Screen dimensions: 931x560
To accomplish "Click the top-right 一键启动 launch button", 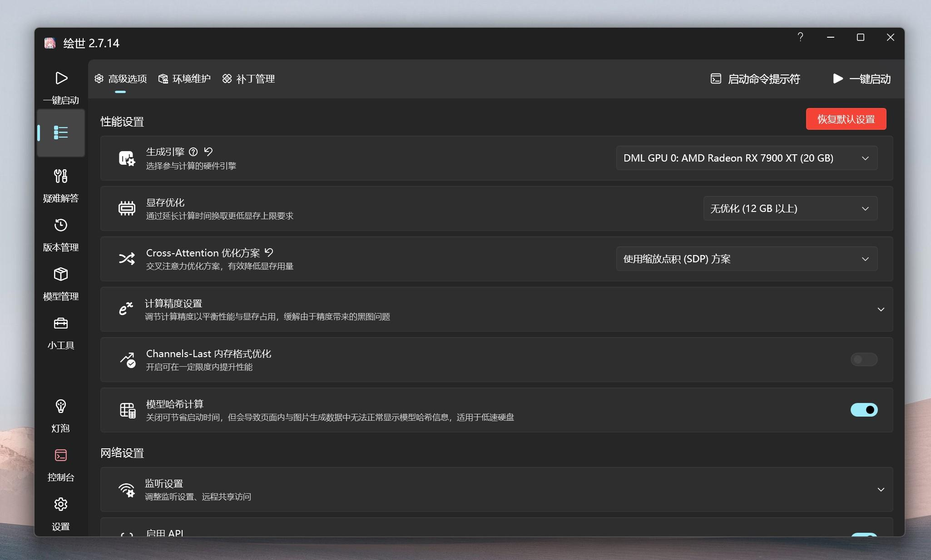I will 862,79.
